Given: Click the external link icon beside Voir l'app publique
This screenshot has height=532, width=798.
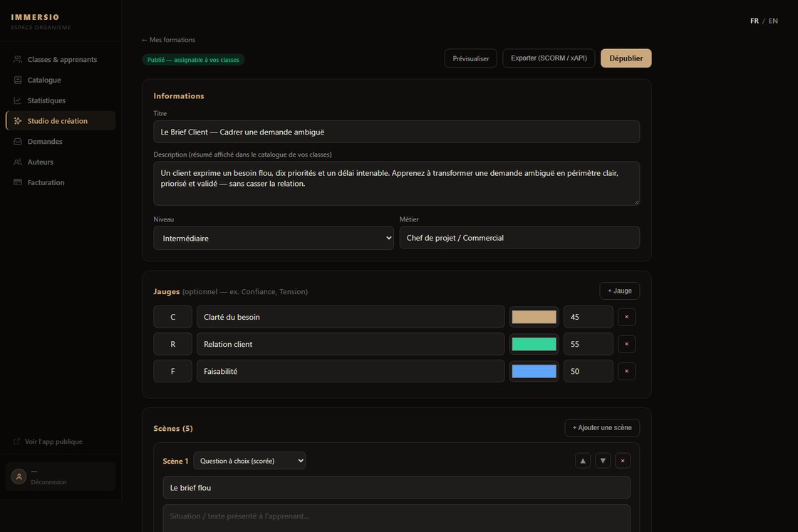Looking at the screenshot, I should pos(17,442).
